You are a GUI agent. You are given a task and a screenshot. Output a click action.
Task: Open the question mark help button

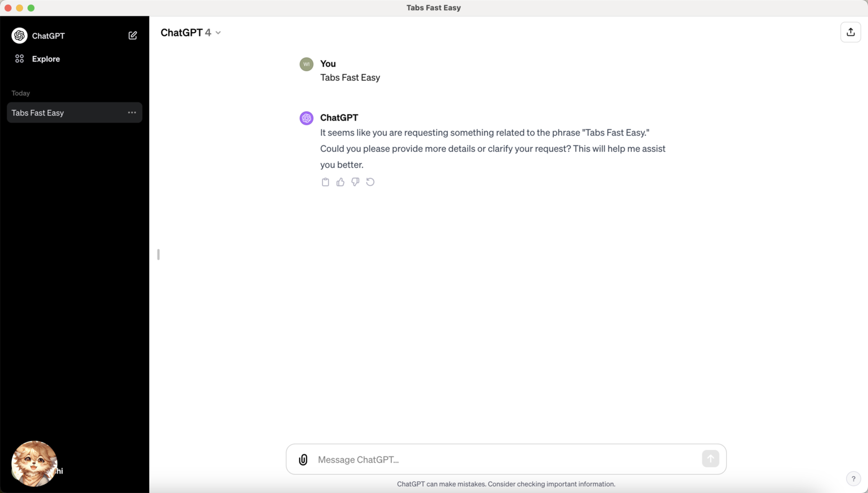tap(853, 479)
